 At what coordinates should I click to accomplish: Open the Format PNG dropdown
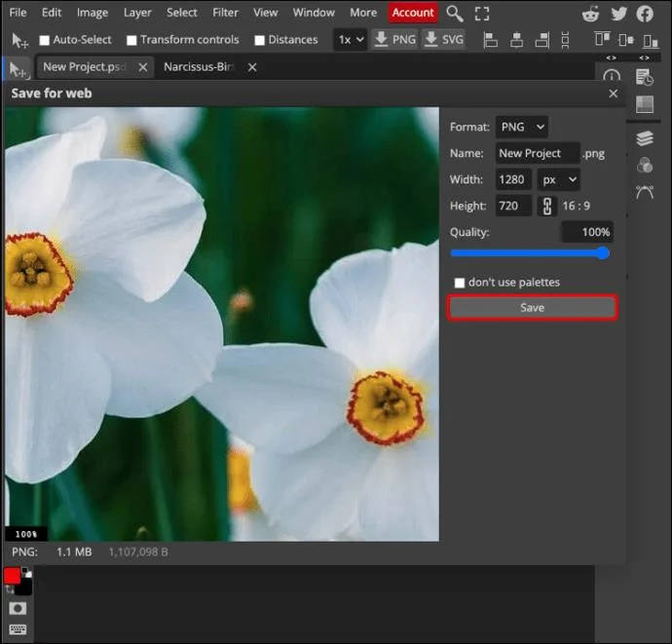522,127
